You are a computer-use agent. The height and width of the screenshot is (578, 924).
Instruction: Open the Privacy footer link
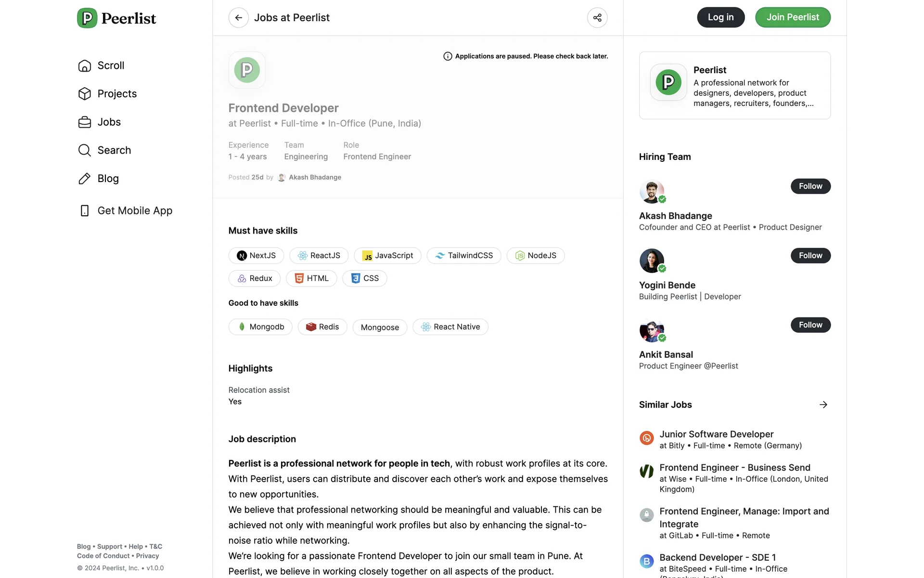147,556
